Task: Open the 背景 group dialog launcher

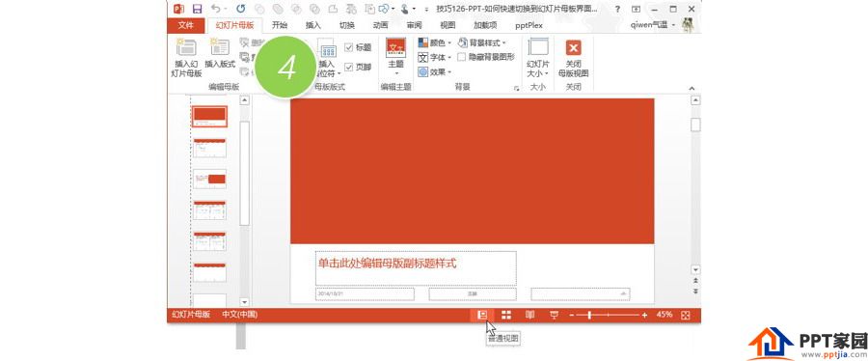Action: click(517, 88)
